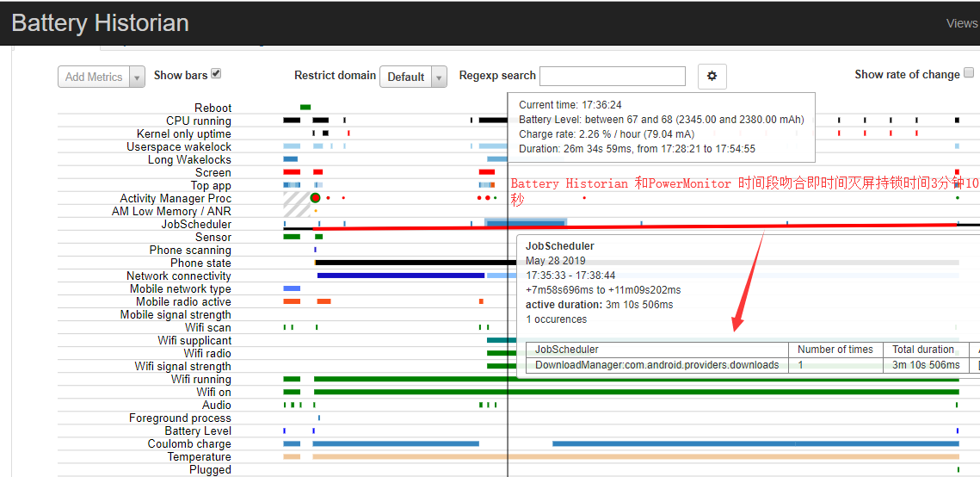The height and width of the screenshot is (477, 980).
Task: Click the long tan Temperature bar
Action: coord(636,456)
